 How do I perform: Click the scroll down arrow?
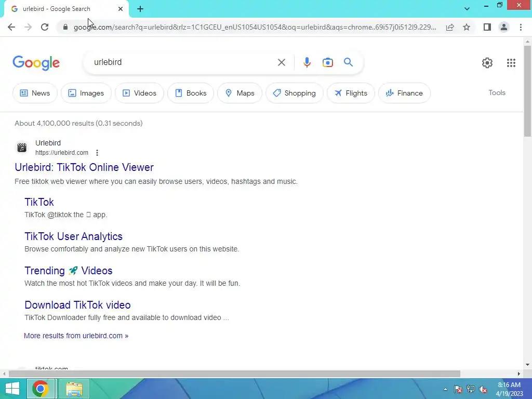pos(527,365)
